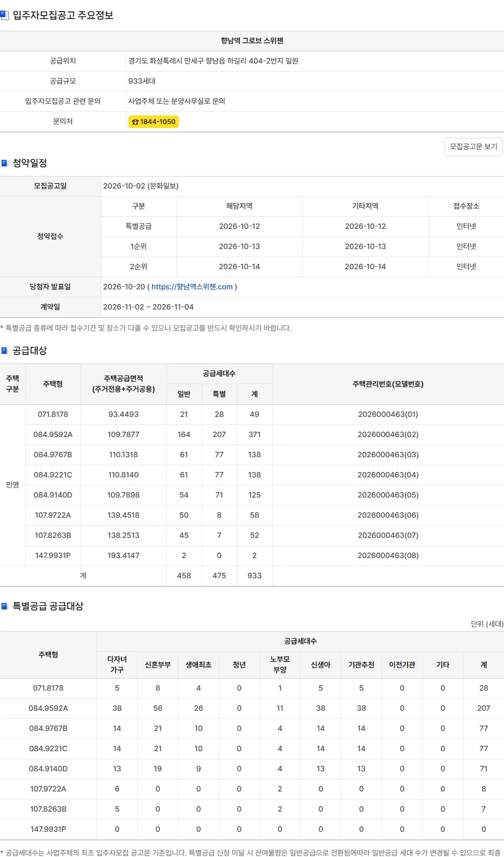This screenshot has width=504, height=857.
Task: Click the 933세대 supply scale value
Action: (142, 81)
